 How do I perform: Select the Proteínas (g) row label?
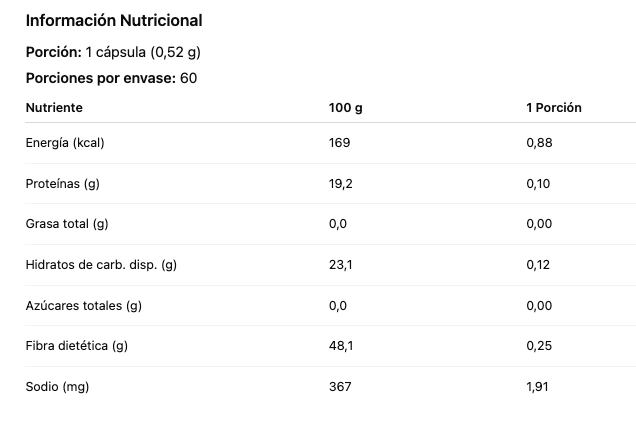pyautogui.click(x=63, y=183)
